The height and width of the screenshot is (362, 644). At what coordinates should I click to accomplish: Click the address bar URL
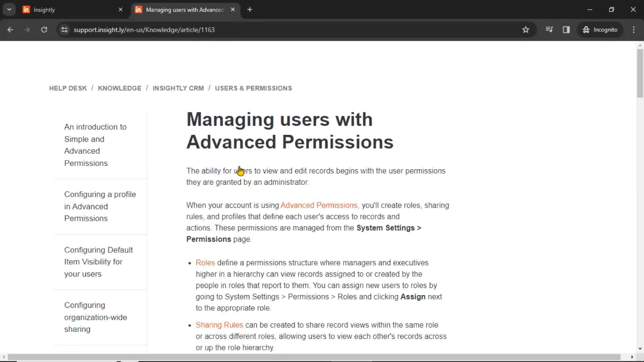click(x=144, y=30)
